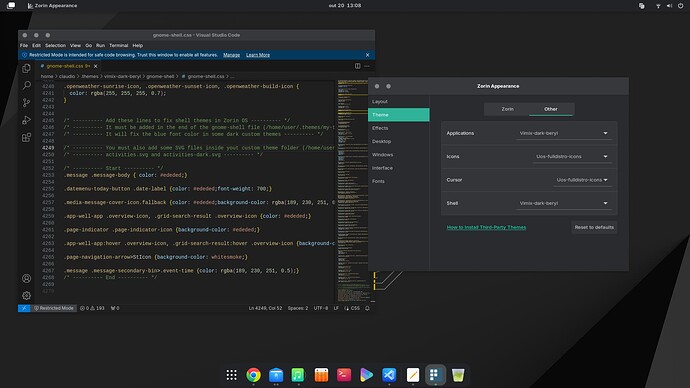This screenshot has height=388, width=690.
Task: Open the editor More Actions menu
Action: point(367,66)
